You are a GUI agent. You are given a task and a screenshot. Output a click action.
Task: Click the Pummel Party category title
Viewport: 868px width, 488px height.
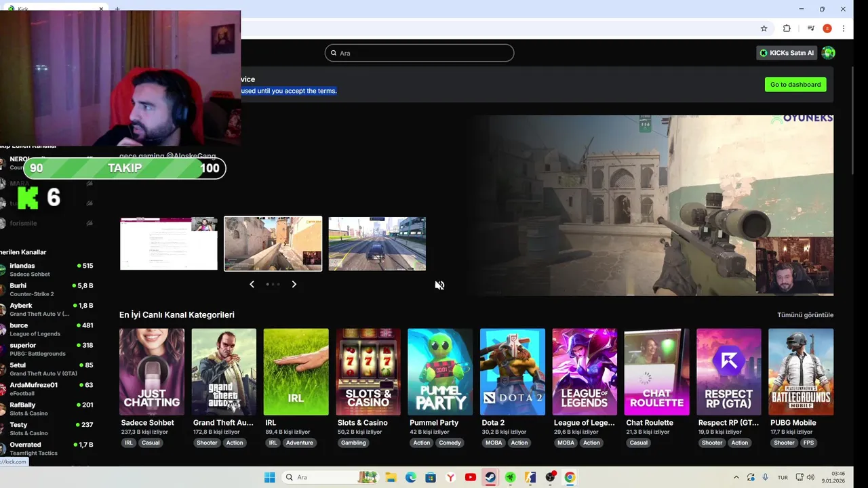pyautogui.click(x=434, y=422)
